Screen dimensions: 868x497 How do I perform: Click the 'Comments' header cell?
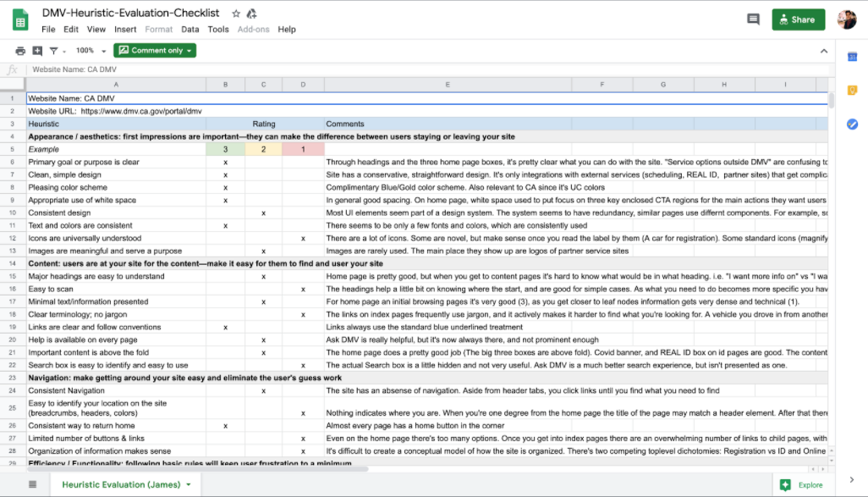(448, 124)
